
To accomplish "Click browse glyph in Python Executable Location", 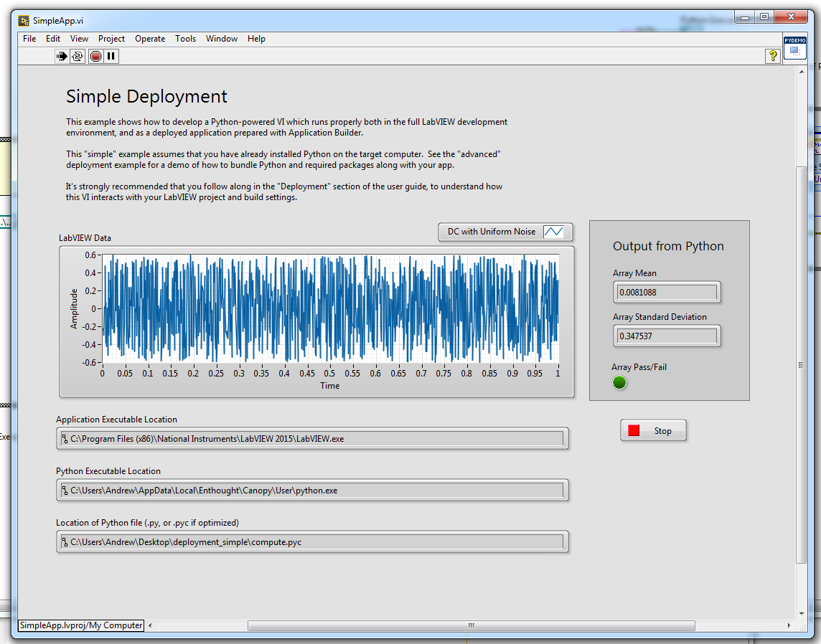I will [65, 491].
